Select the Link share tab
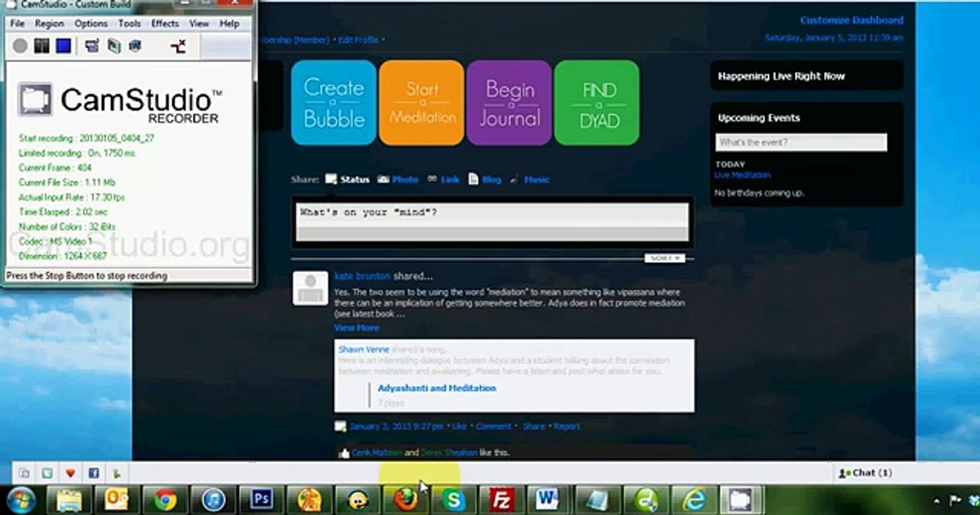This screenshot has height=515, width=980. pos(444,180)
